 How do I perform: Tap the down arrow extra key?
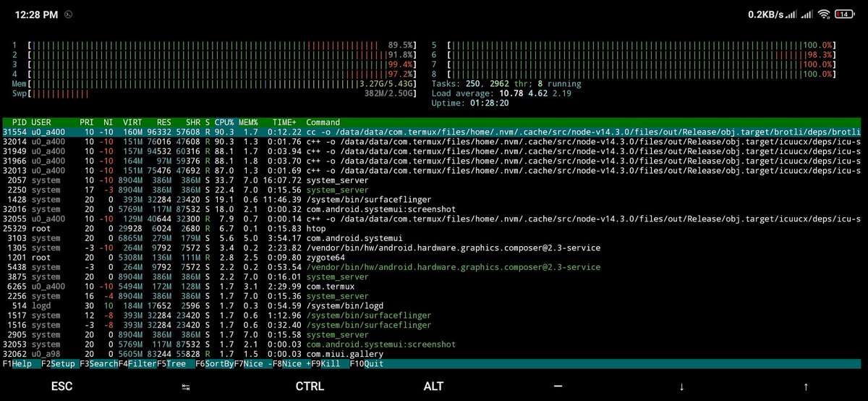681,387
